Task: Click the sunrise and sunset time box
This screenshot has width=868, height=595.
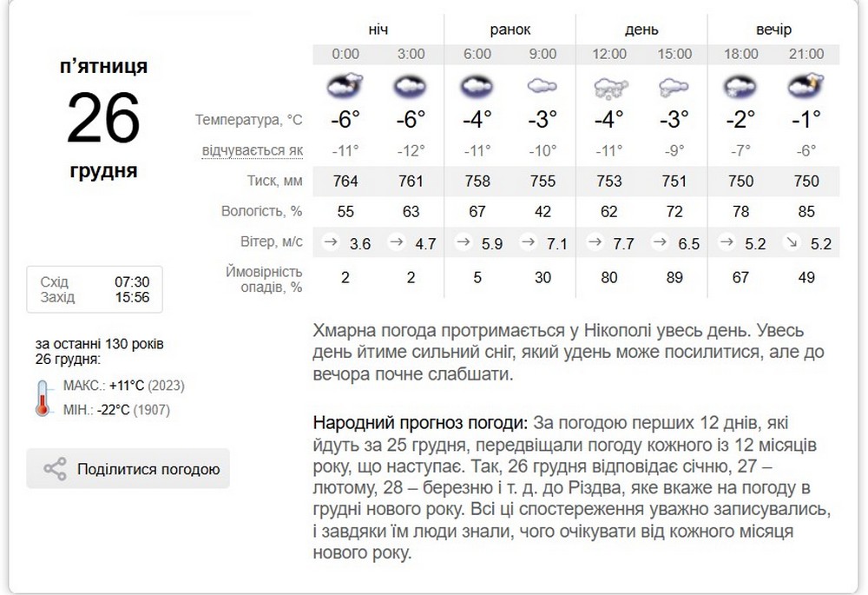Action: pos(95,290)
